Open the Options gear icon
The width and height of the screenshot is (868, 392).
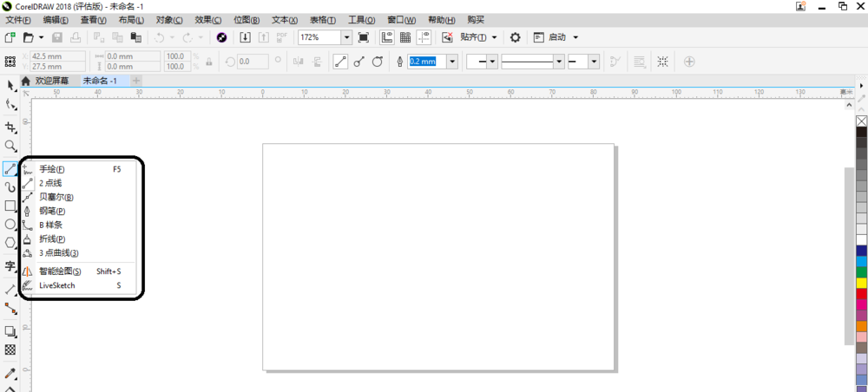click(515, 38)
